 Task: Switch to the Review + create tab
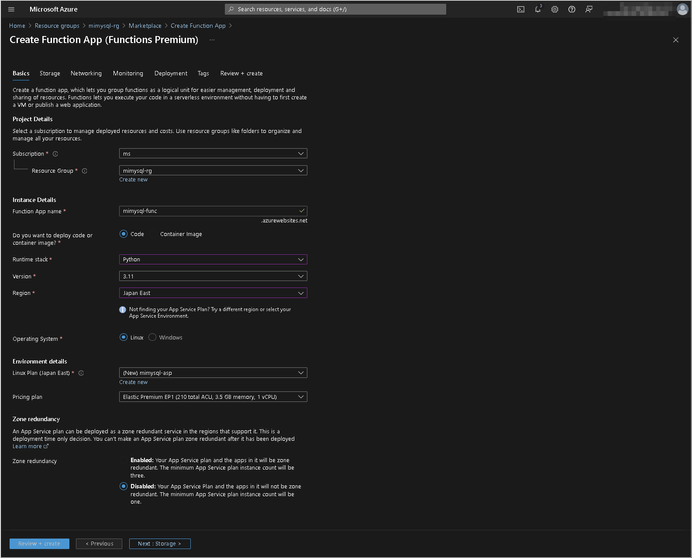point(241,74)
